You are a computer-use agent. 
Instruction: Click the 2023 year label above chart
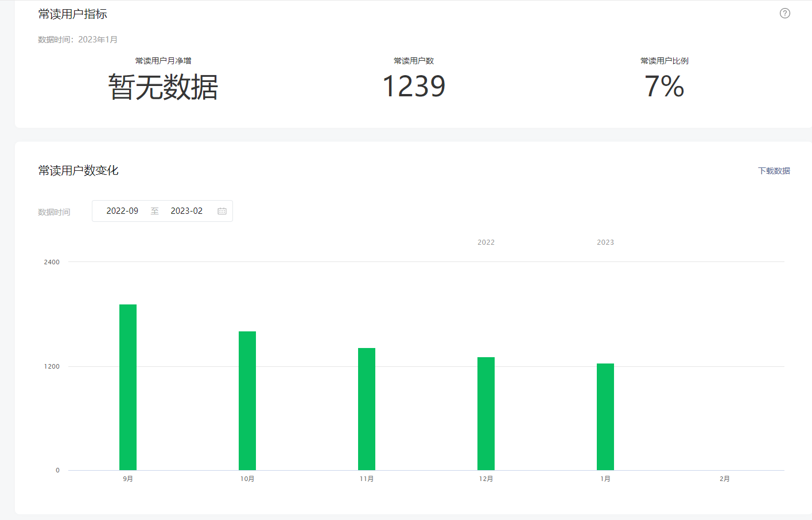605,243
